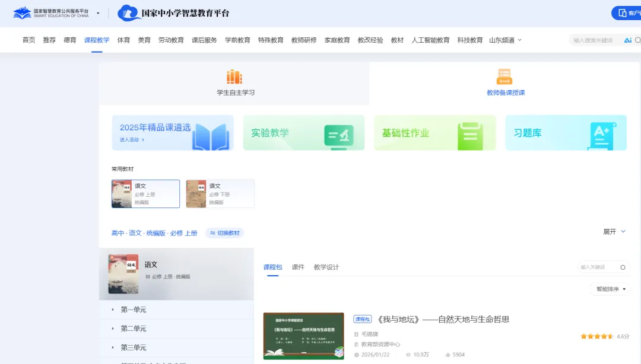Open the 人工智能教育 navigation item
Viewport: 641px width, 364px height.
tap(430, 40)
